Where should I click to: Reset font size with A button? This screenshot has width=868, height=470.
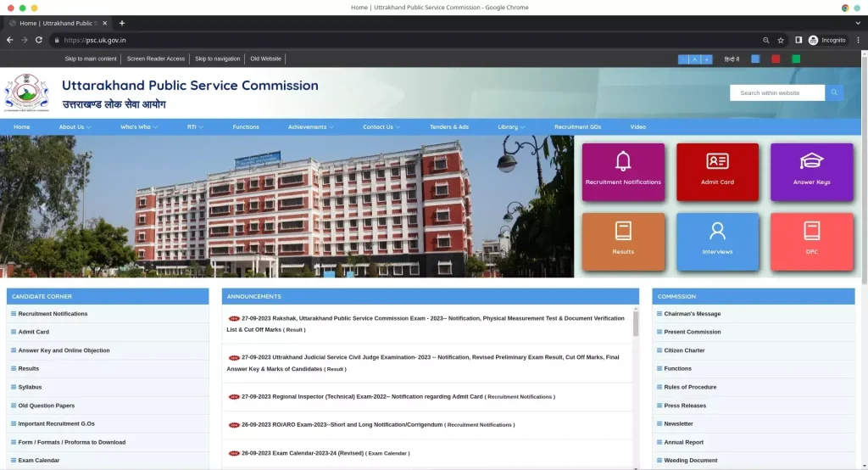point(695,59)
